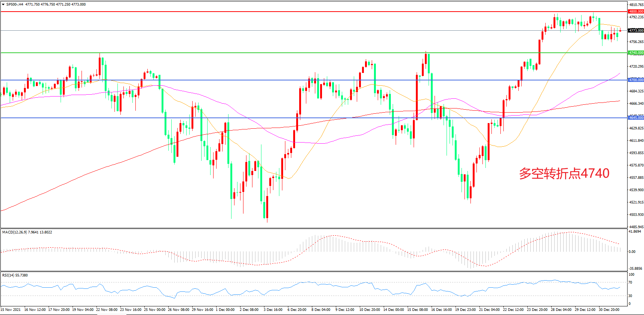Viewport: 644px width, 315px height.
Task: Select the blue 4700.000 price tag
Action: point(636,80)
